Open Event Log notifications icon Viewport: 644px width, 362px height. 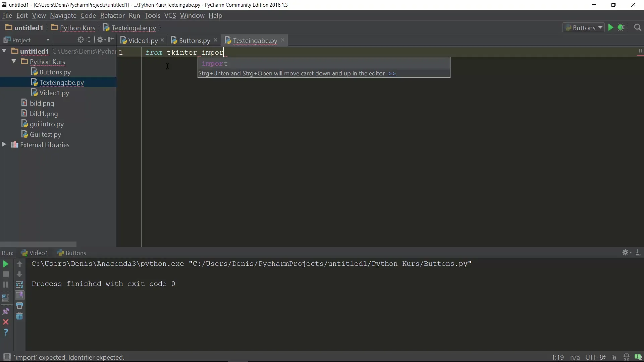point(638,357)
